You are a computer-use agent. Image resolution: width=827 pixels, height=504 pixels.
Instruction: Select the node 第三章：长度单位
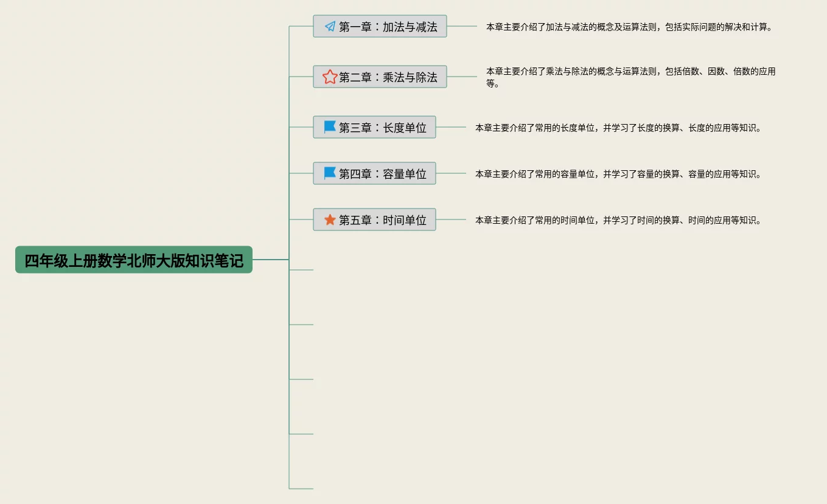pos(374,128)
